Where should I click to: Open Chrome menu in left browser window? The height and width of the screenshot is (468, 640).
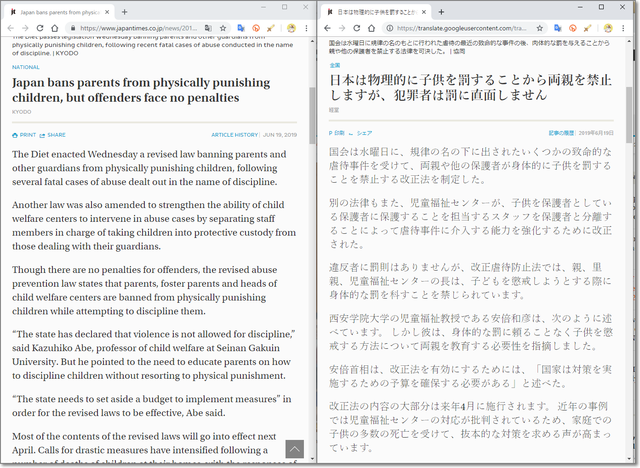click(309, 28)
